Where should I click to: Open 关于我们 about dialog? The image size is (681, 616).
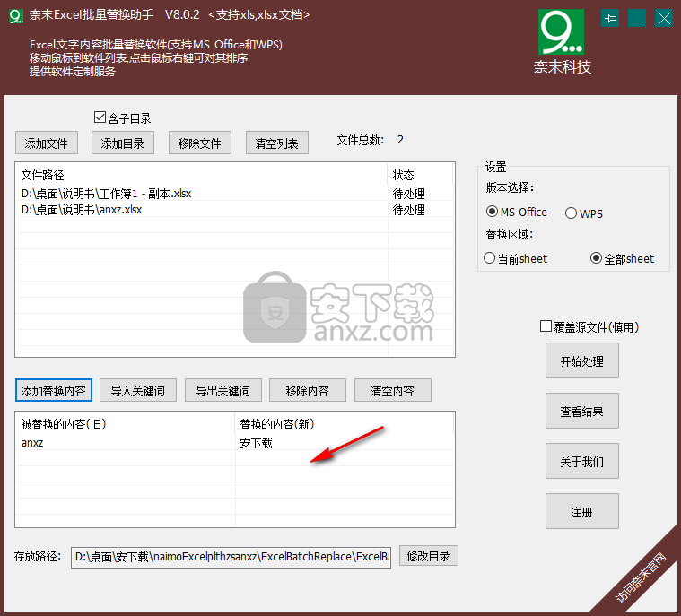(582, 461)
